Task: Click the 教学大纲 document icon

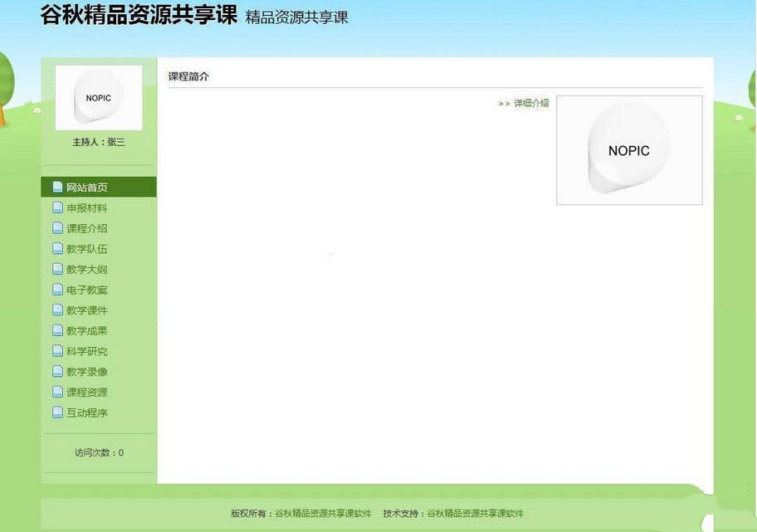Action: coord(58,269)
